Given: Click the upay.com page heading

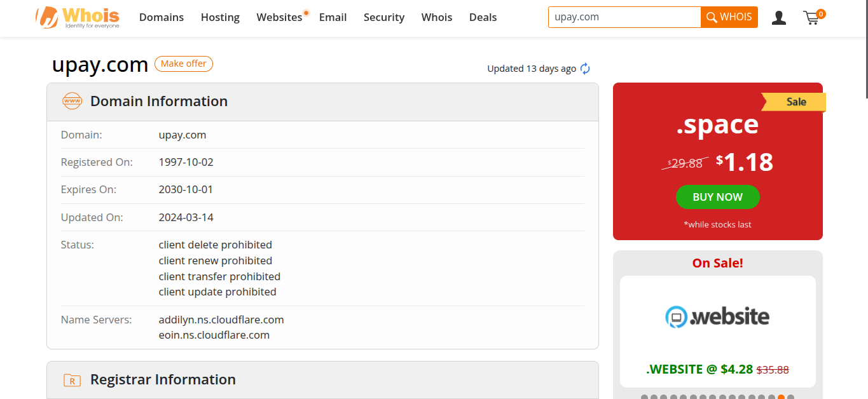Looking at the screenshot, I should (100, 64).
